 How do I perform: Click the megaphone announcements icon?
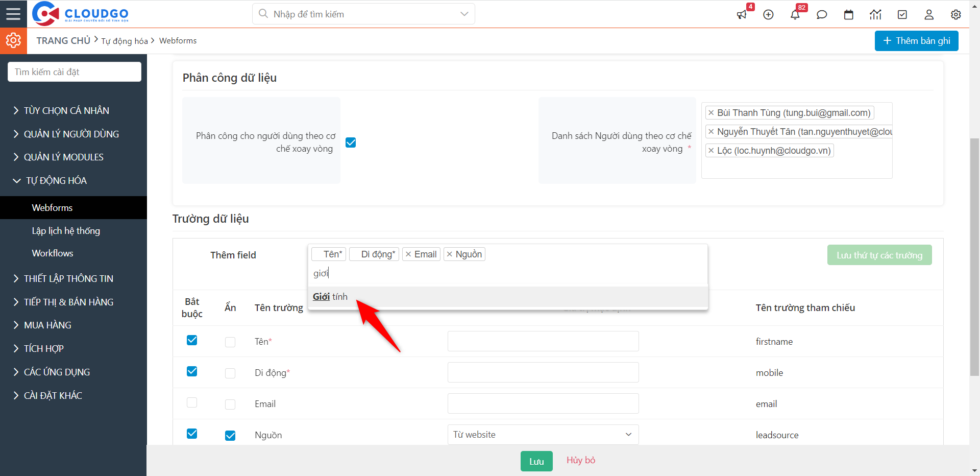pos(742,15)
